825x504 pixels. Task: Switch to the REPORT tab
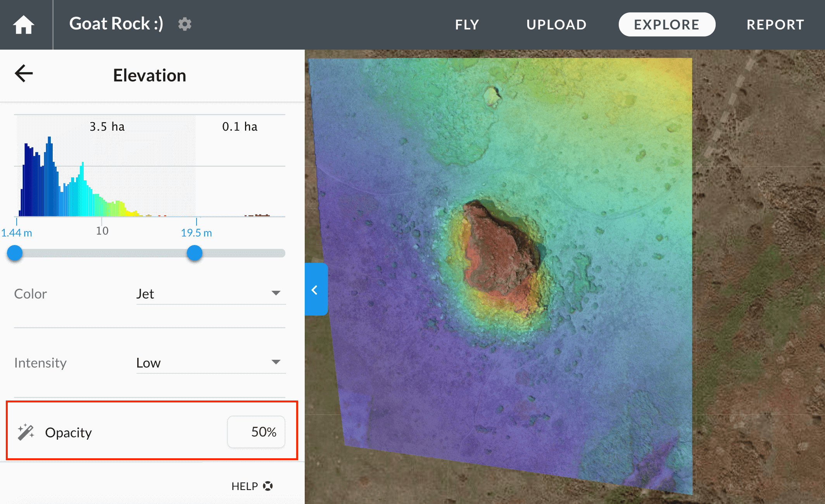[775, 24]
